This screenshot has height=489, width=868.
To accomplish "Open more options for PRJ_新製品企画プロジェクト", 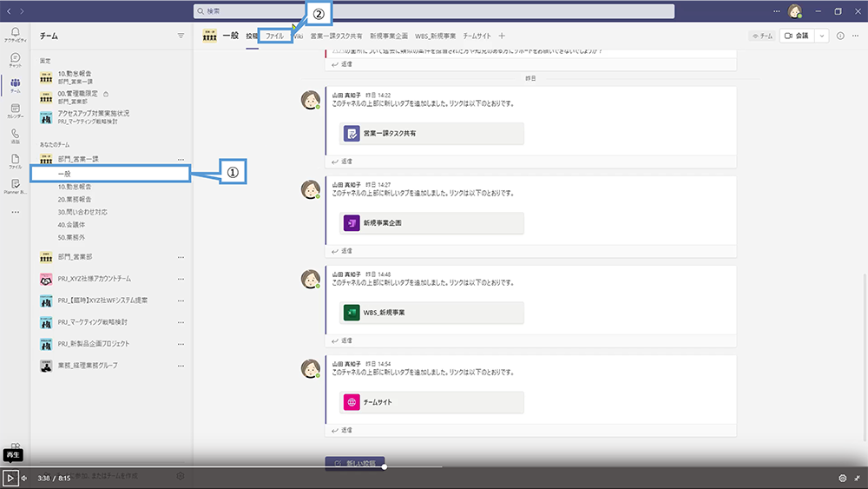I will point(181,344).
